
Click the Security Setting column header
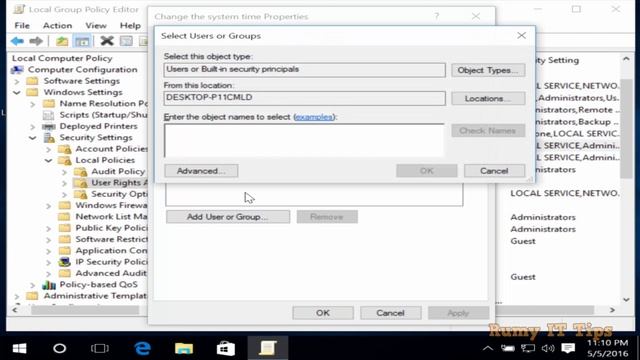pyautogui.click(x=558, y=60)
